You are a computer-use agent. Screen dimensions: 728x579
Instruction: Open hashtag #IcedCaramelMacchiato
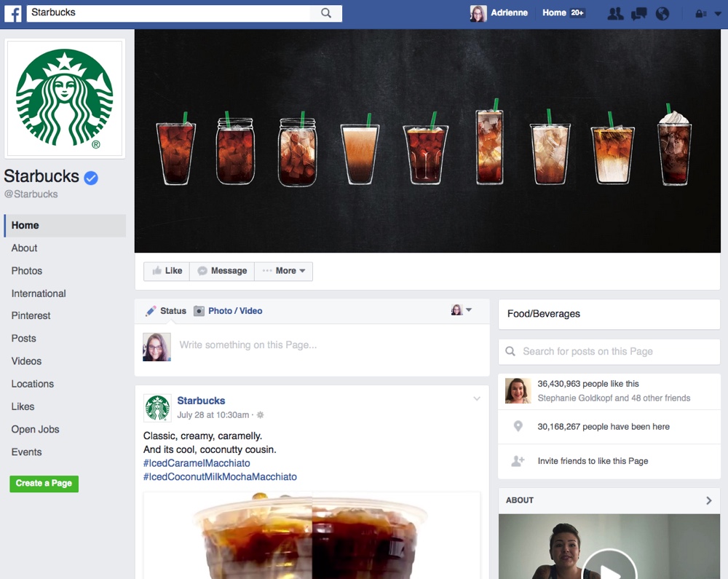click(x=197, y=463)
